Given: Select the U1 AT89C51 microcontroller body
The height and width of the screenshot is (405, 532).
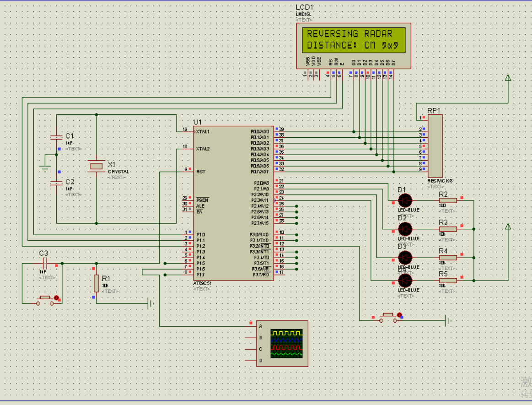Looking at the screenshot, I should point(233,203).
